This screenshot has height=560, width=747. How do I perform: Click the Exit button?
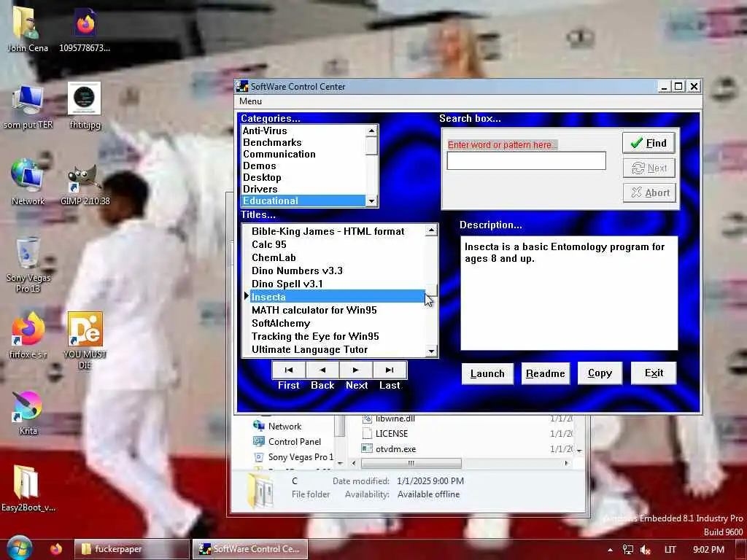[654, 373]
